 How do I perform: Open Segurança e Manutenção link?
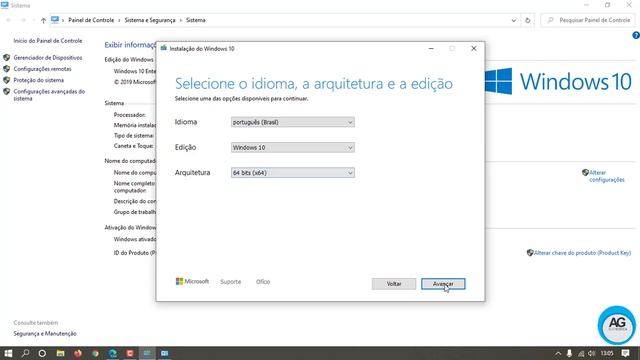point(45,333)
